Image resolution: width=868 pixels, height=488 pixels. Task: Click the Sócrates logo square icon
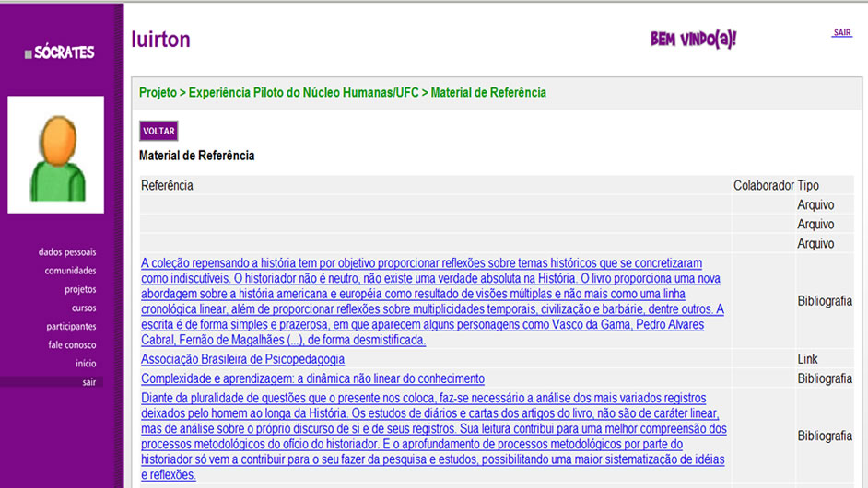[x=29, y=54]
